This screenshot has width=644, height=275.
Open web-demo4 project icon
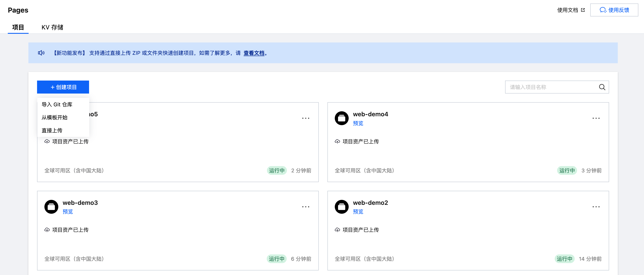342,118
